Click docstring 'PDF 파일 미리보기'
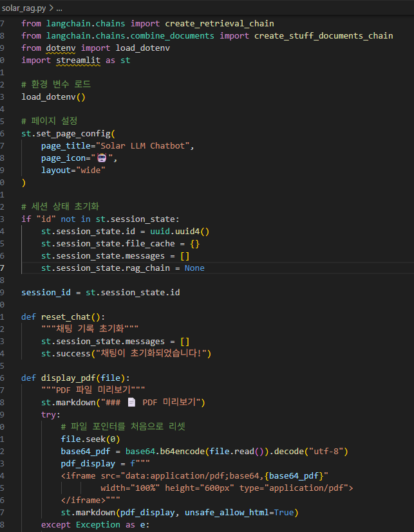Screen dimensions: 414x532 pos(93,389)
